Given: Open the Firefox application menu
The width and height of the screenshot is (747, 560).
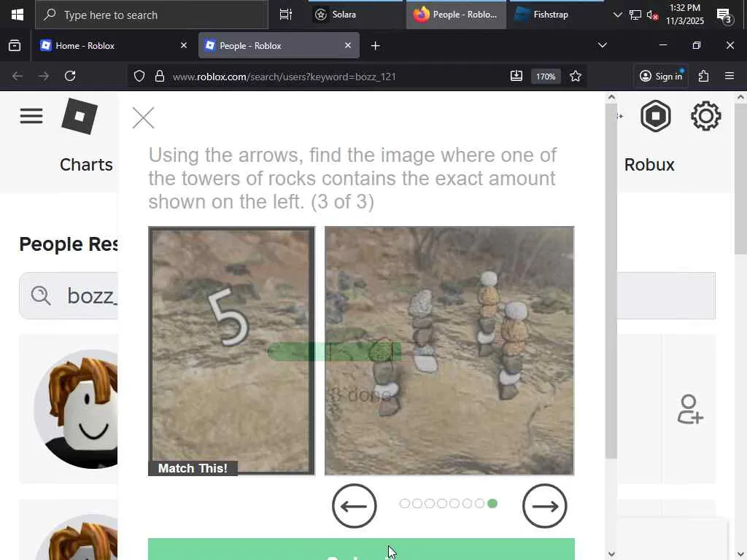Looking at the screenshot, I should click(729, 76).
